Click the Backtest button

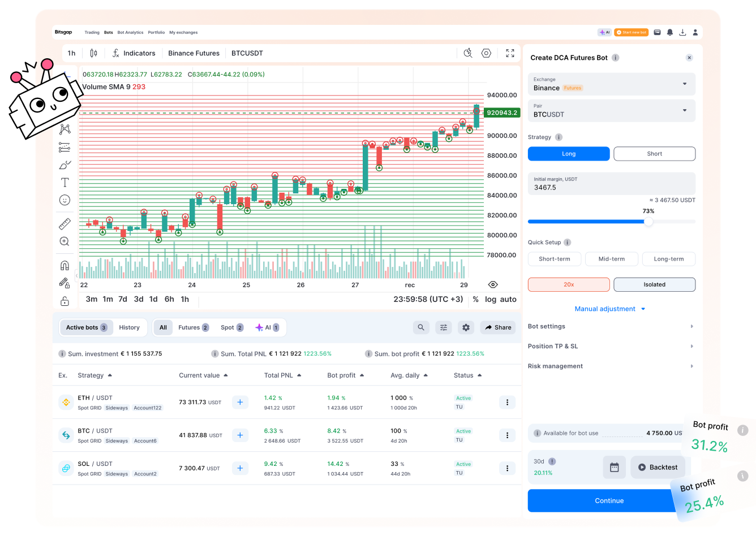point(658,467)
